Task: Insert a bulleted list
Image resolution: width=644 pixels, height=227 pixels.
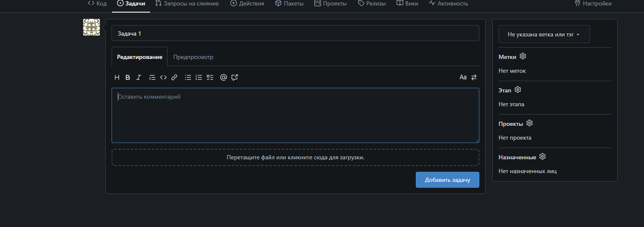Action: pyautogui.click(x=188, y=77)
